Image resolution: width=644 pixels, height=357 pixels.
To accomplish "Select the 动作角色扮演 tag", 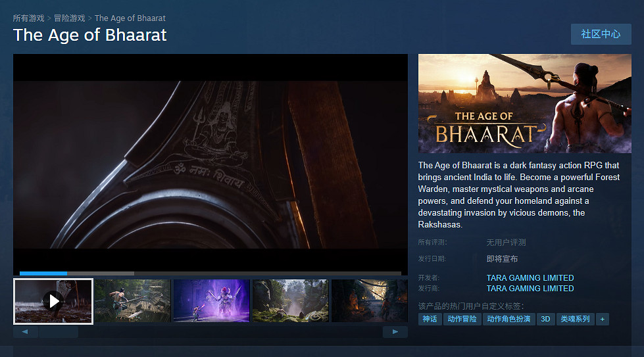I will point(509,320).
